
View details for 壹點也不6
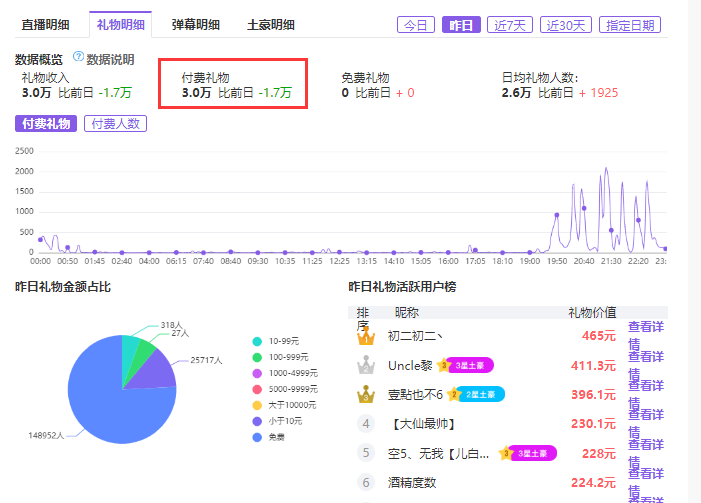(x=646, y=394)
